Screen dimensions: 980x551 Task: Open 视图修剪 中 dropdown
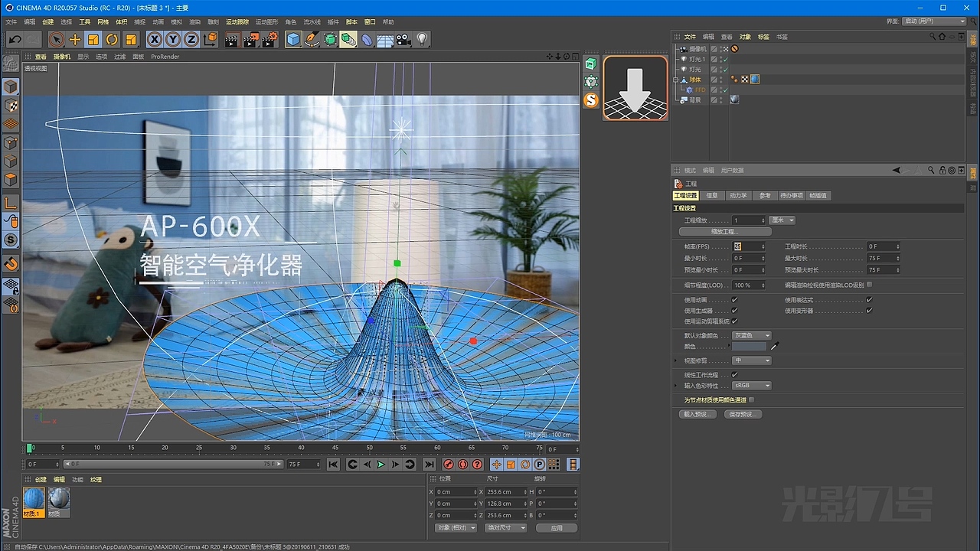pos(752,360)
